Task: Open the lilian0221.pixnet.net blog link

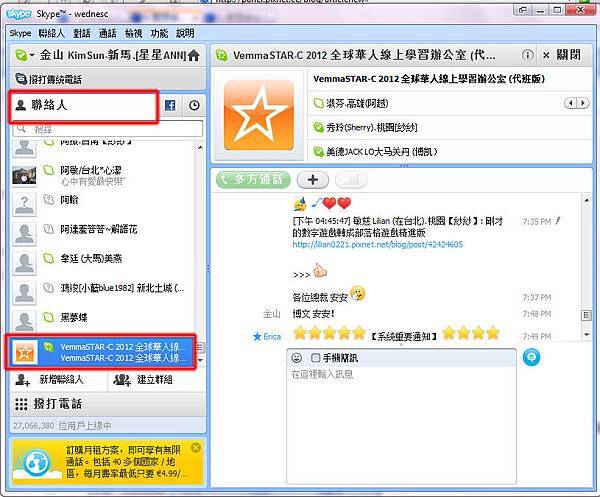Action: tap(378, 244)
